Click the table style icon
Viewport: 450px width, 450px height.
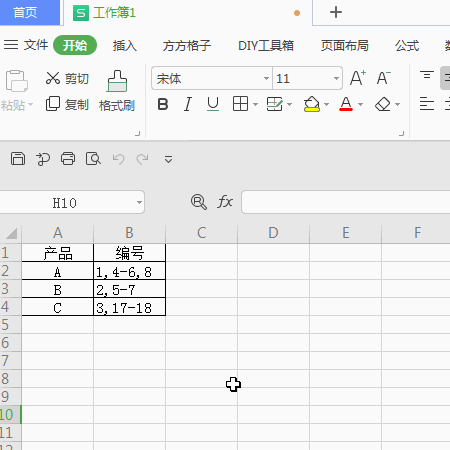275,104
